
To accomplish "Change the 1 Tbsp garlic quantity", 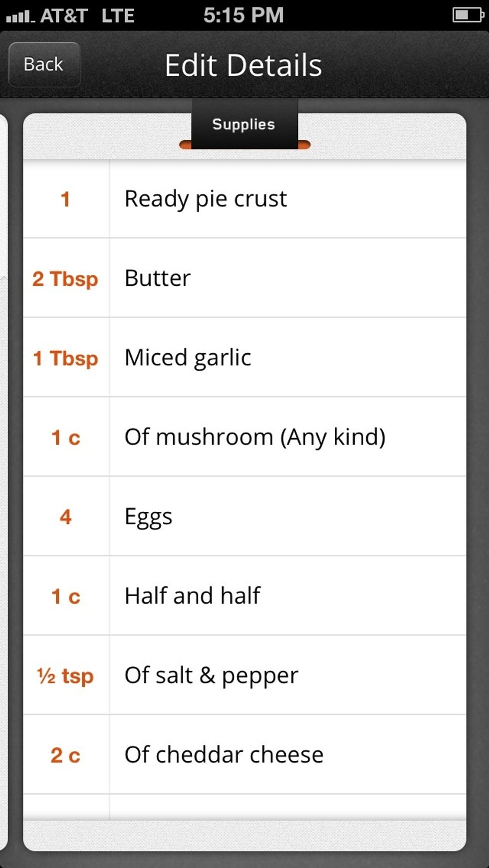I will (65, 358).
